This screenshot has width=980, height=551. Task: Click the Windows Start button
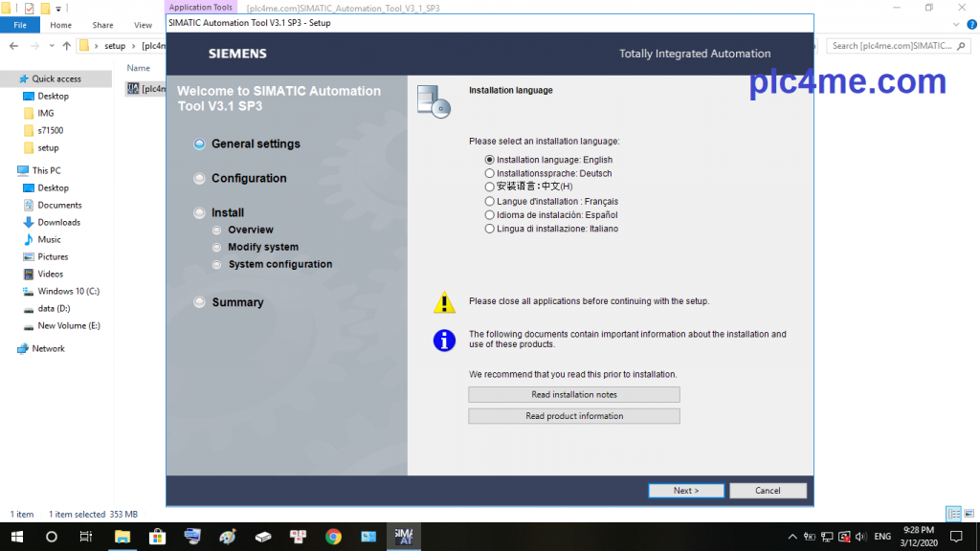(x=16, y=537)
